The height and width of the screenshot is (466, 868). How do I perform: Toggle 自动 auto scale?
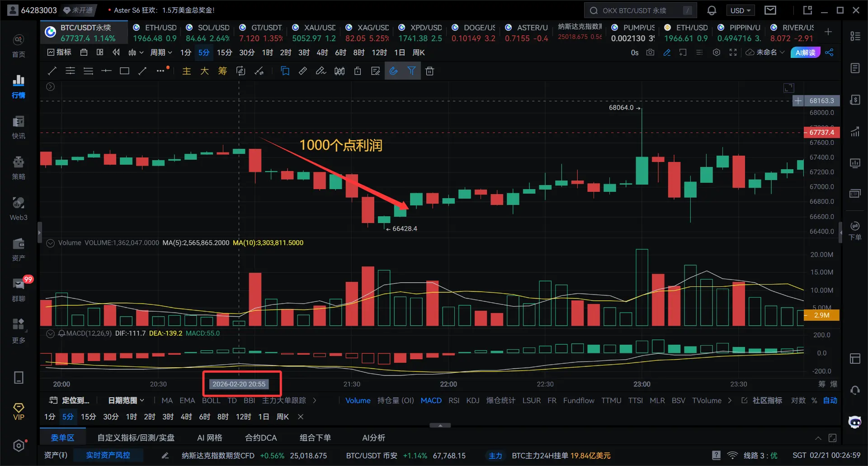point(830,400)
